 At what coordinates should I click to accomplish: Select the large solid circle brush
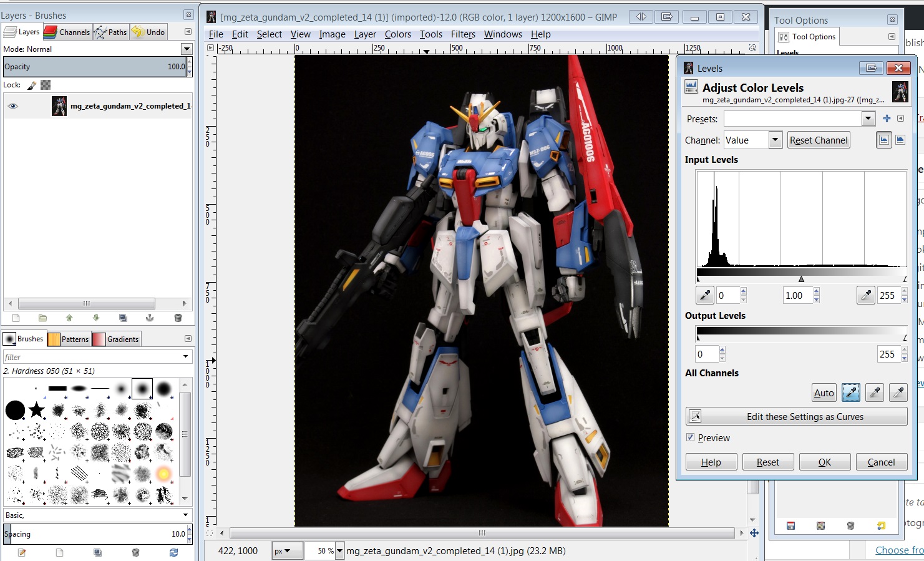click(x=15, y=410)
